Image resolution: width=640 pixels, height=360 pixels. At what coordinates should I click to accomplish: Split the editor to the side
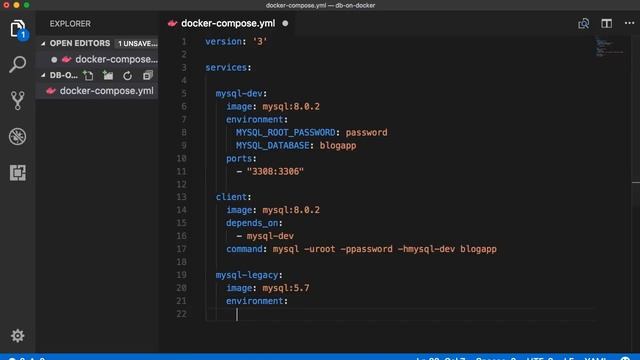(x=607, y=23)
